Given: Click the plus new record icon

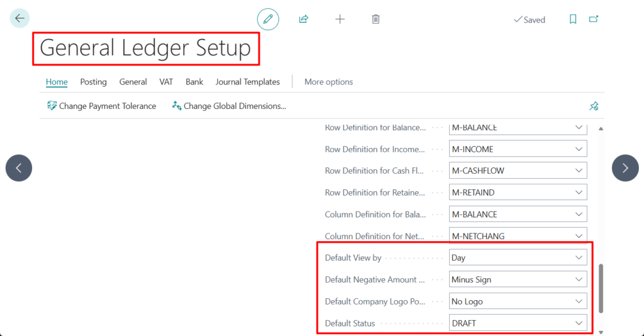Looking at the screenshot, I should coord(340,20).
